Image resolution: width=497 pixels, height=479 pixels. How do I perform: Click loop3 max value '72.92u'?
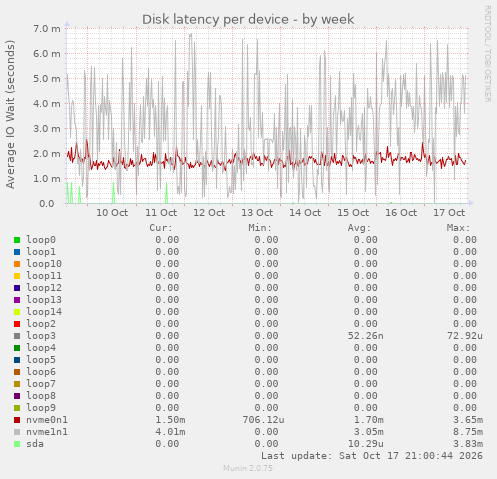[x=465, y=336]
